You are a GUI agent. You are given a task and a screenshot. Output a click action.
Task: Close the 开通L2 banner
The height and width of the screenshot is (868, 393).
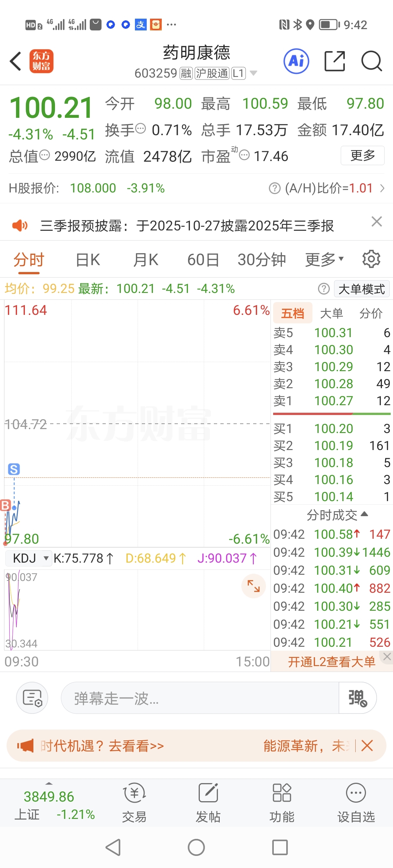387,656
